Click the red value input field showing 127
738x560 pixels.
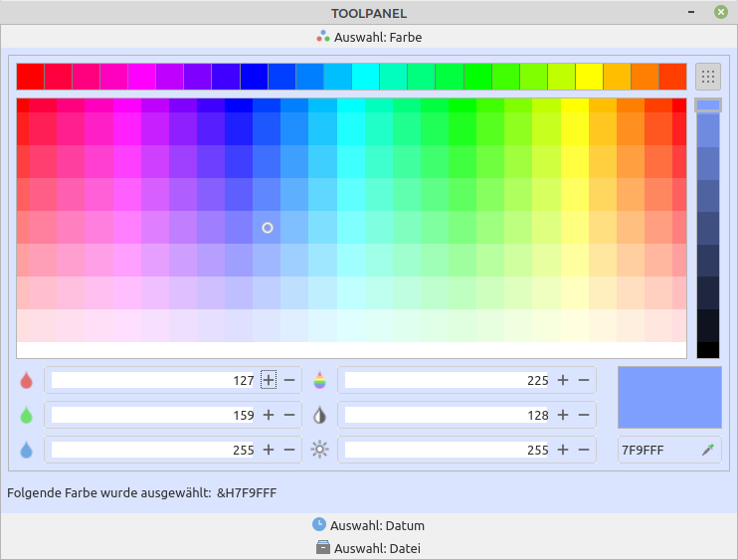pos(154,380)
